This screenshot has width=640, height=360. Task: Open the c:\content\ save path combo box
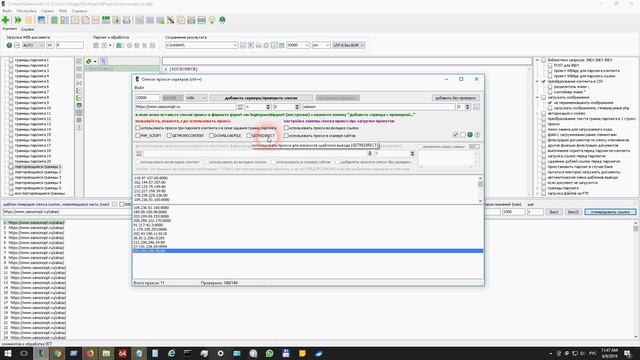click(202, 45)
